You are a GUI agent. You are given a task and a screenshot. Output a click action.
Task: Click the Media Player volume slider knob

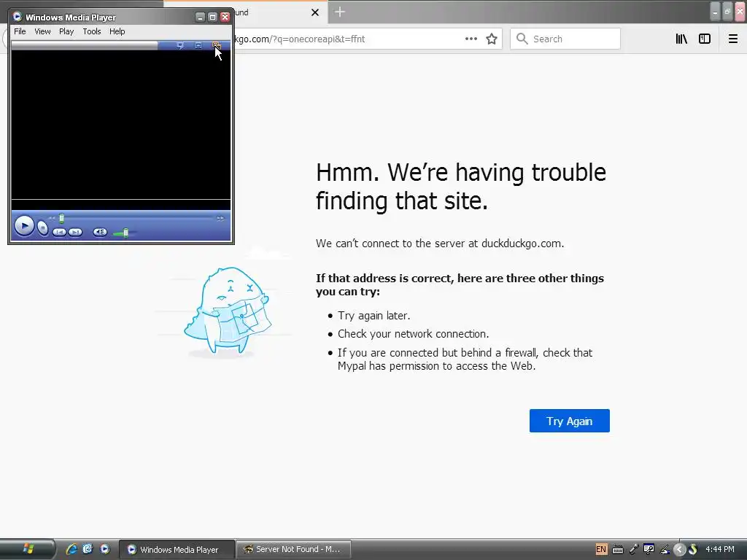tap(125, 233)
